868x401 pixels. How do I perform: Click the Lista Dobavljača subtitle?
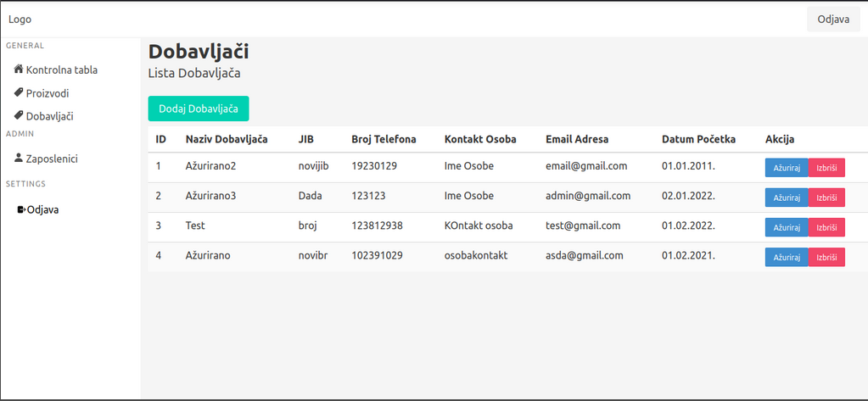(x=194, y=73)
